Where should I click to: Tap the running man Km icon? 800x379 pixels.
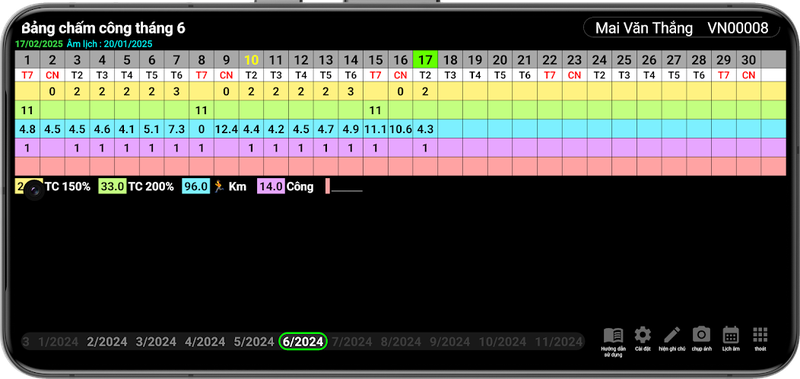coord(218,186)
